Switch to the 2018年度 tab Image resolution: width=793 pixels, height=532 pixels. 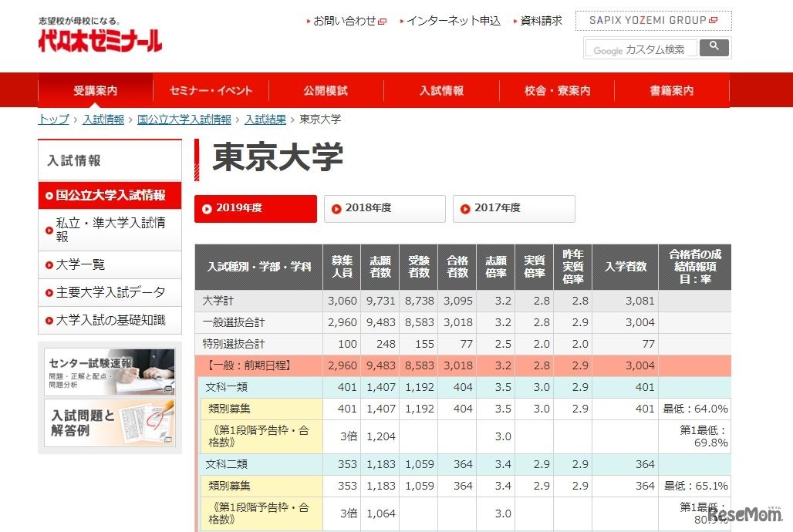[384, 208]
